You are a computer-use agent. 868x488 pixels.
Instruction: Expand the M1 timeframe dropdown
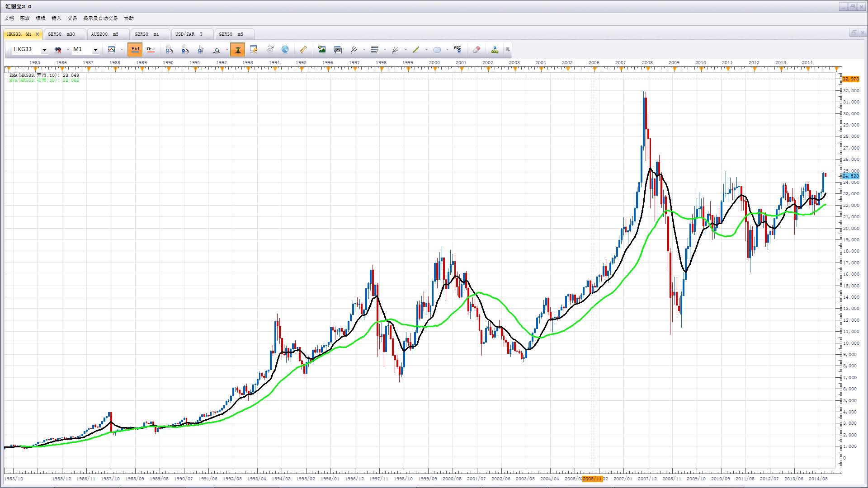tap(95, 50)
